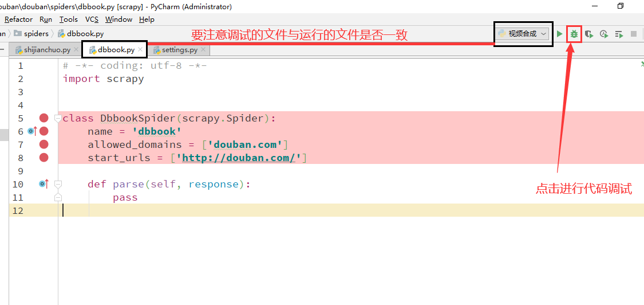This screenshot has width=644, height=305.
Task: Click the parse function name
Action: point(128,184)
